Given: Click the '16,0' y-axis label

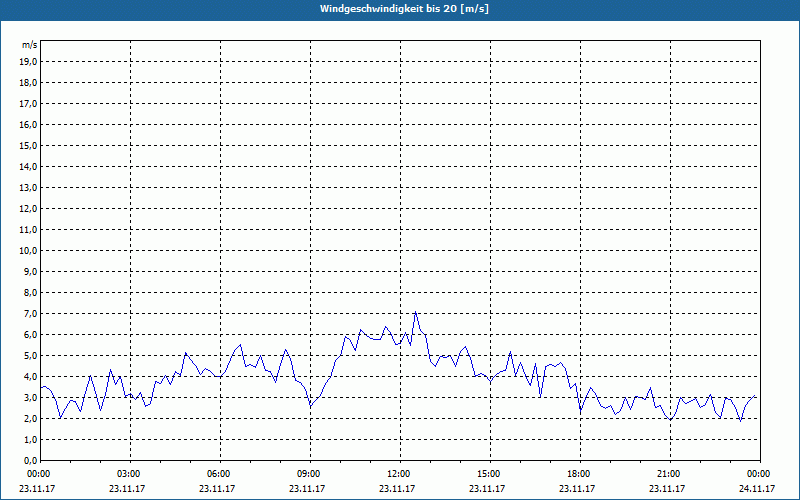Looking at the screenshot, I should pyautogui.click(x=28, y=124).
